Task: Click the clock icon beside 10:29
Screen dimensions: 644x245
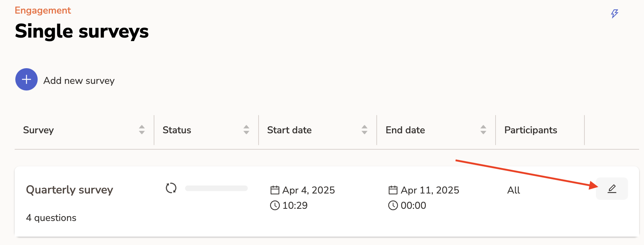Action: (275, 205)
